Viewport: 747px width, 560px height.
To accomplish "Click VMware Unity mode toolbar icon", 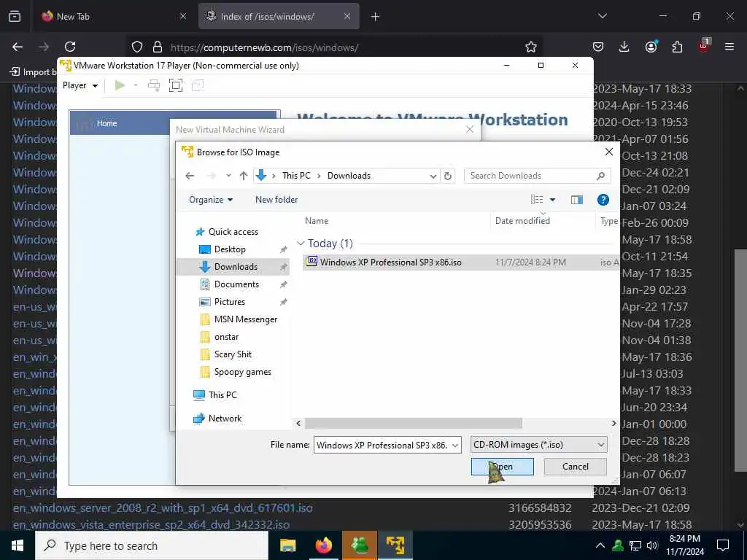I will [197, 85].
